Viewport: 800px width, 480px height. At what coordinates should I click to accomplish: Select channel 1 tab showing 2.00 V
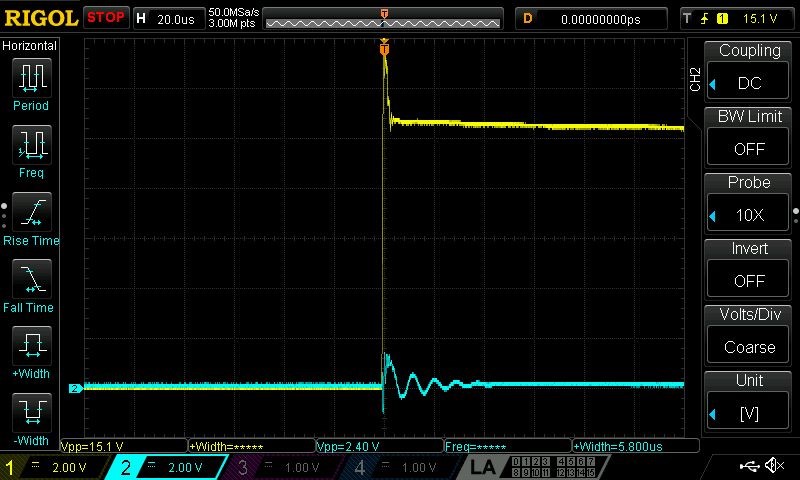[x=55, y=467]
